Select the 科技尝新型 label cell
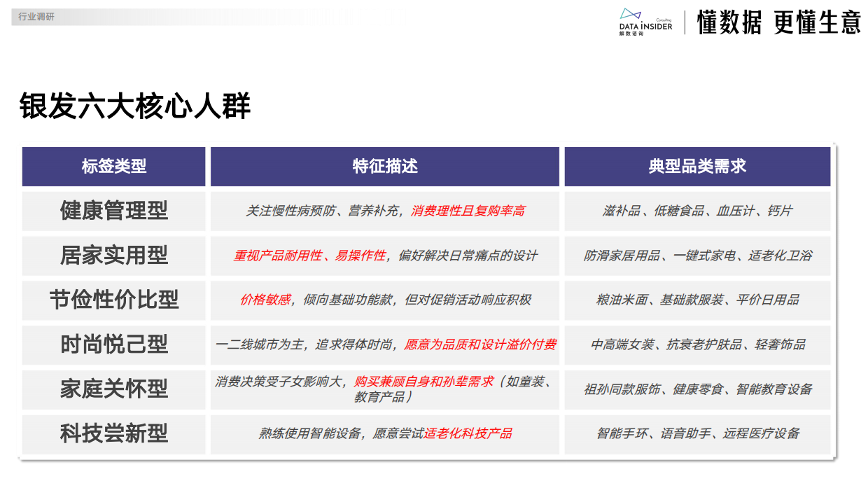This screenshot has height=488, width=868. pyautogui.click(x=113, y=434)
